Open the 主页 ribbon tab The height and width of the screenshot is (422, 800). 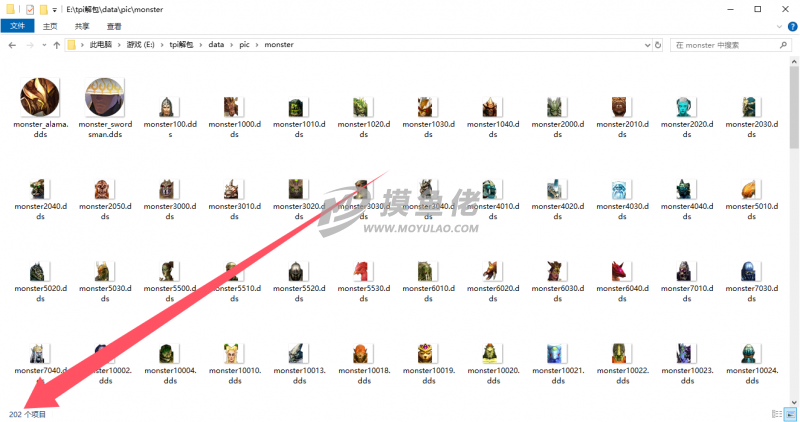tap(50, 27)
